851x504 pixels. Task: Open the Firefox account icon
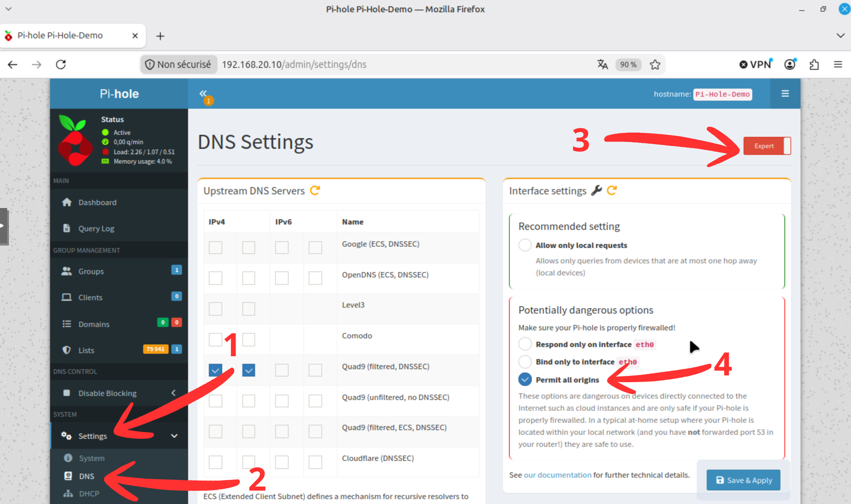coord(790,65)
